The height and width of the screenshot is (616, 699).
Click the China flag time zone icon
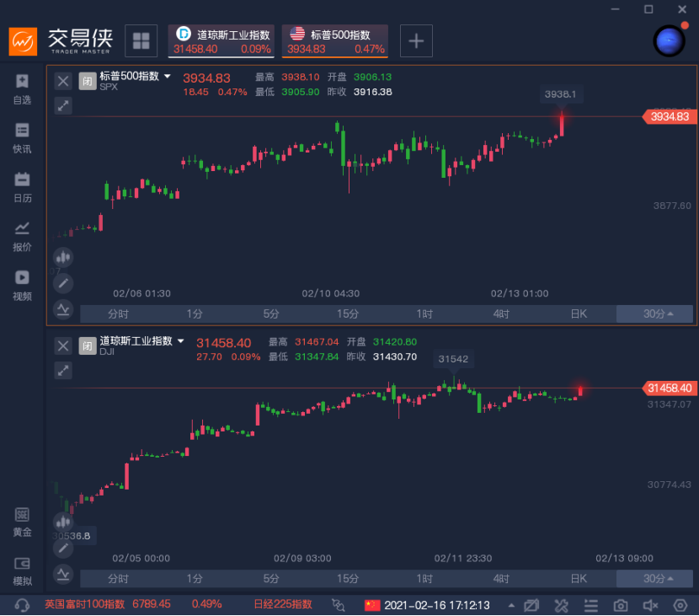click(x=371, y=605)
